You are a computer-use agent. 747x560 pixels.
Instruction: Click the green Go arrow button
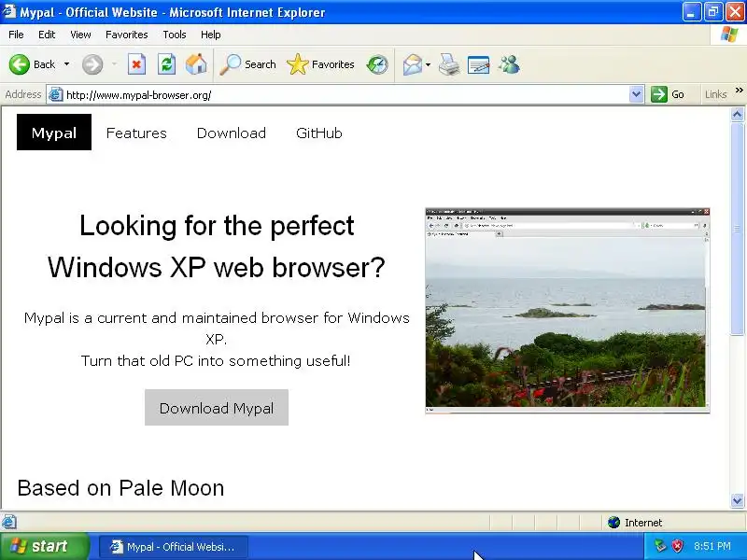tap(659, 94)
